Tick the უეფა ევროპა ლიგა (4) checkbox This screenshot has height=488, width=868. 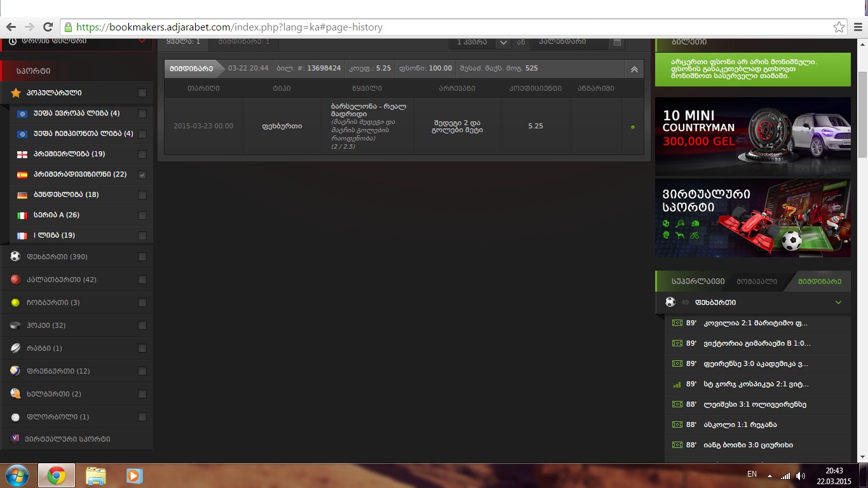click(142, 114)
